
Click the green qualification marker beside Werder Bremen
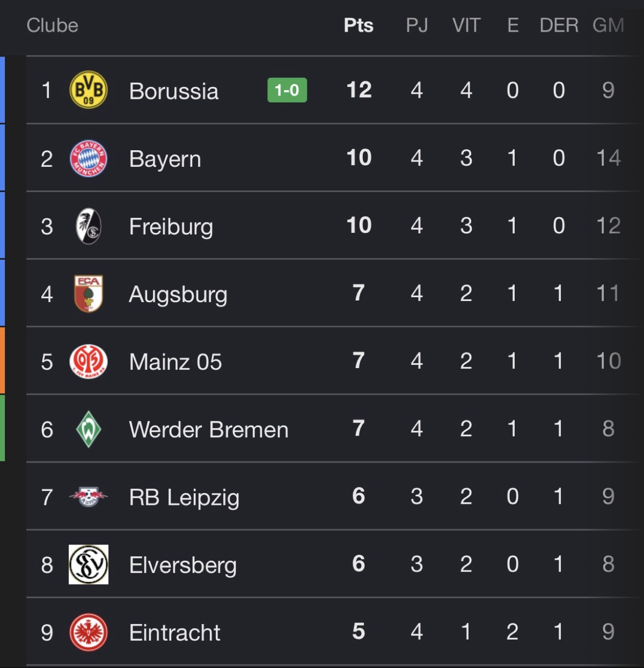pyautogui.click(x=2, y=428)
